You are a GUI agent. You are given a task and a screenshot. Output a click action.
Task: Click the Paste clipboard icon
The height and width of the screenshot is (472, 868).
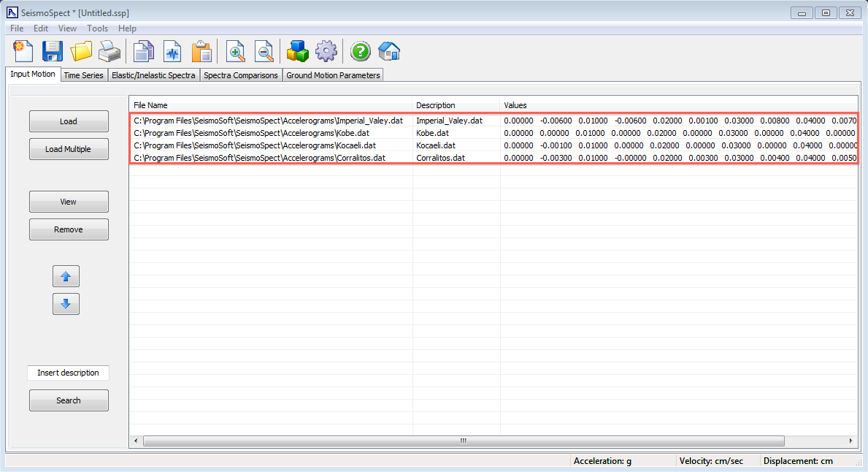(x=201, y=51)
